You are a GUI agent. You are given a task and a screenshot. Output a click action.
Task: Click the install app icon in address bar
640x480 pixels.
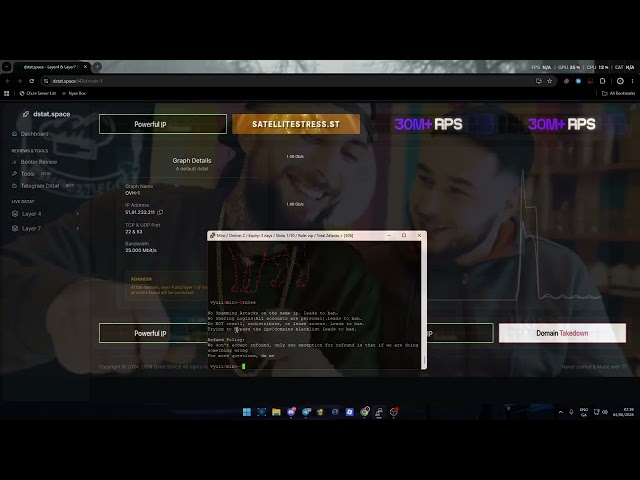pyautogui.click(x=539, y=81)
